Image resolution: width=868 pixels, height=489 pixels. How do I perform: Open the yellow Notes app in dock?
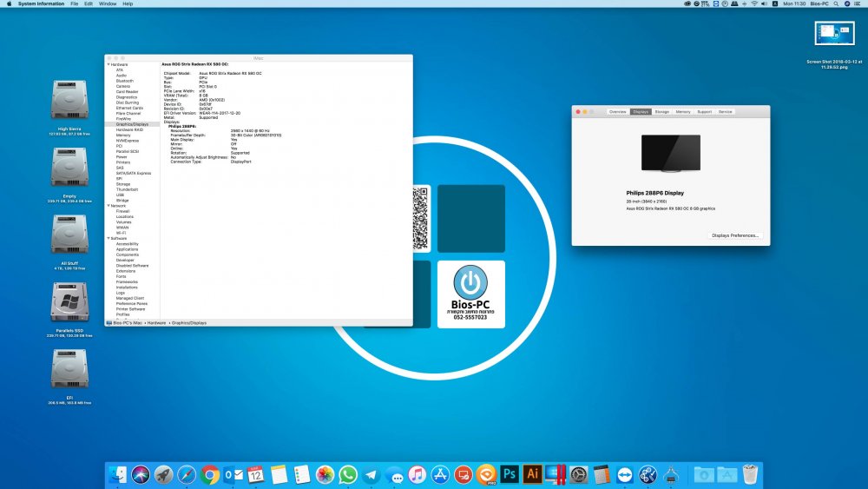pyautogui.click(x=279, y=474)
